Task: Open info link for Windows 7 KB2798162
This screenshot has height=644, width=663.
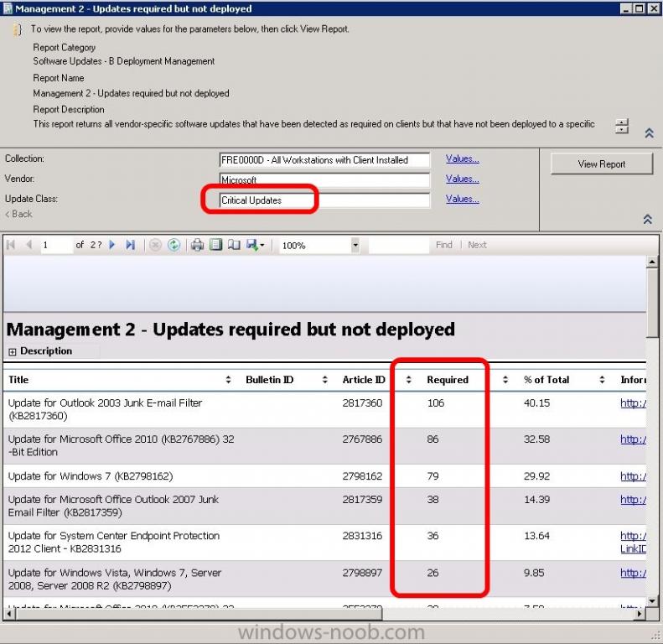Action: [633, 476]
